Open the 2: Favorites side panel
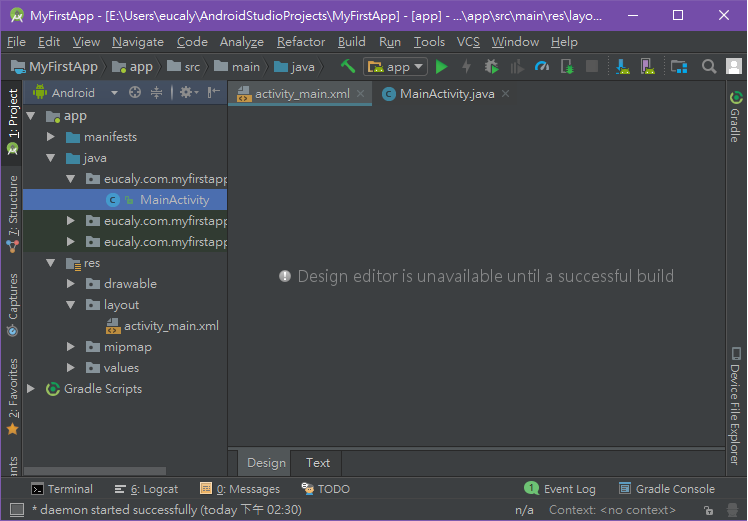This screenshot has width=748, height=521. (12, 397)
